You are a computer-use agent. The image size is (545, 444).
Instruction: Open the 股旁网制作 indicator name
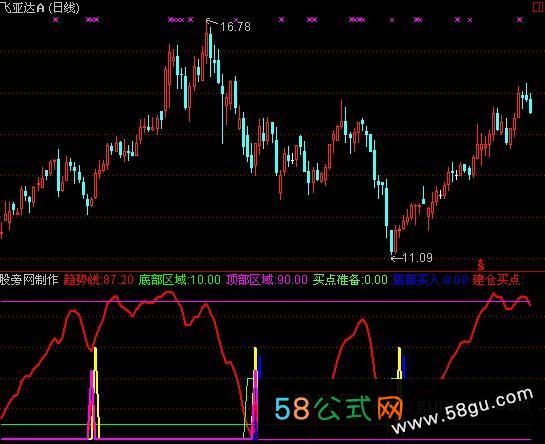click(x=29, y=280)
